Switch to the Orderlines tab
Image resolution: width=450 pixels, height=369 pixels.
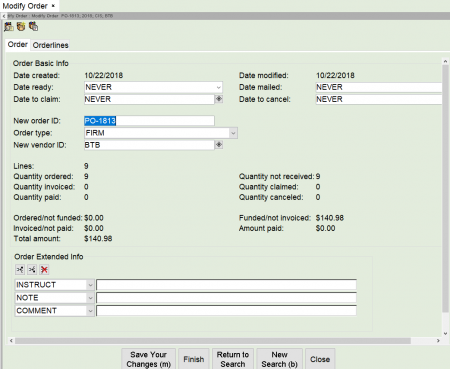(x=50, y=45)
